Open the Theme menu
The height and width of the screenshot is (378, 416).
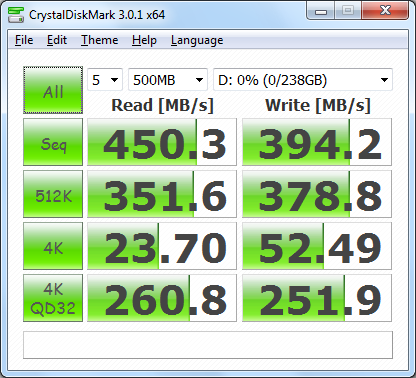[x=100, y=40]
